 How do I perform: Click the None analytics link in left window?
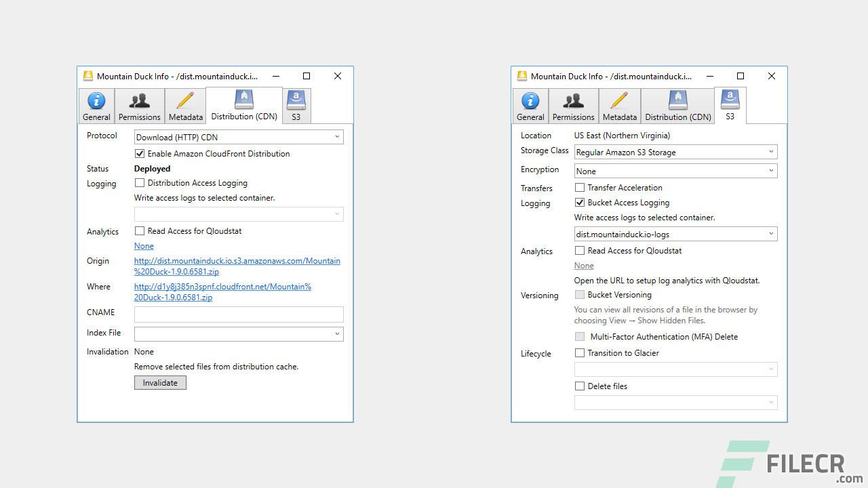pos(144,246)
